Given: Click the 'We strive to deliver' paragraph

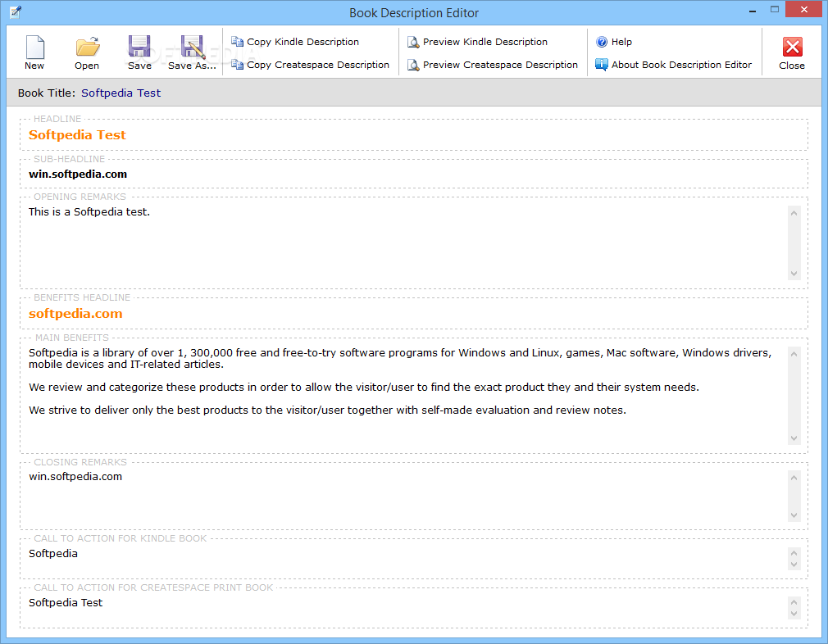Looking at the screenshot, I should point(327,410).
